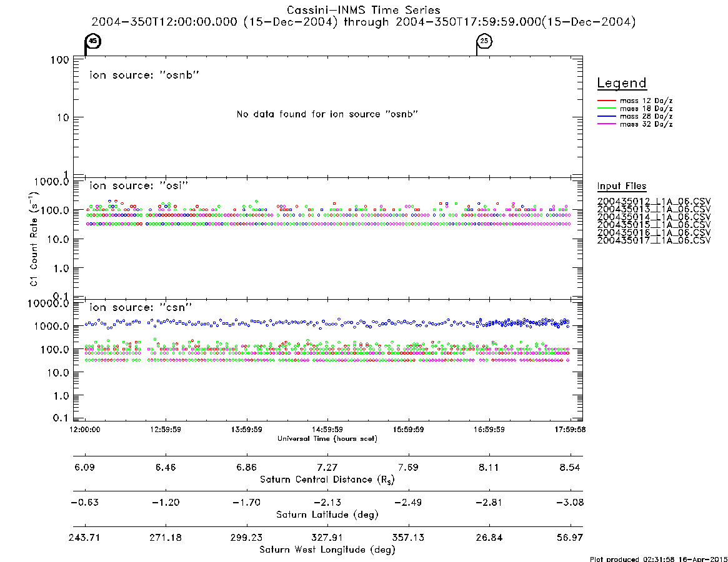
Task: Click the marker flag labeled 45
Action: tap(93, 41)
